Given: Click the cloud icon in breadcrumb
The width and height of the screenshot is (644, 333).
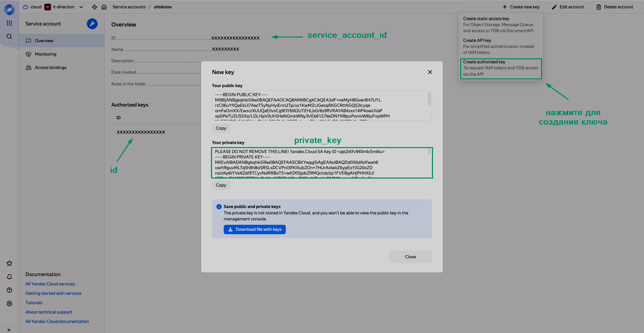Looking at the screenshot, I should tap(25, 7).
